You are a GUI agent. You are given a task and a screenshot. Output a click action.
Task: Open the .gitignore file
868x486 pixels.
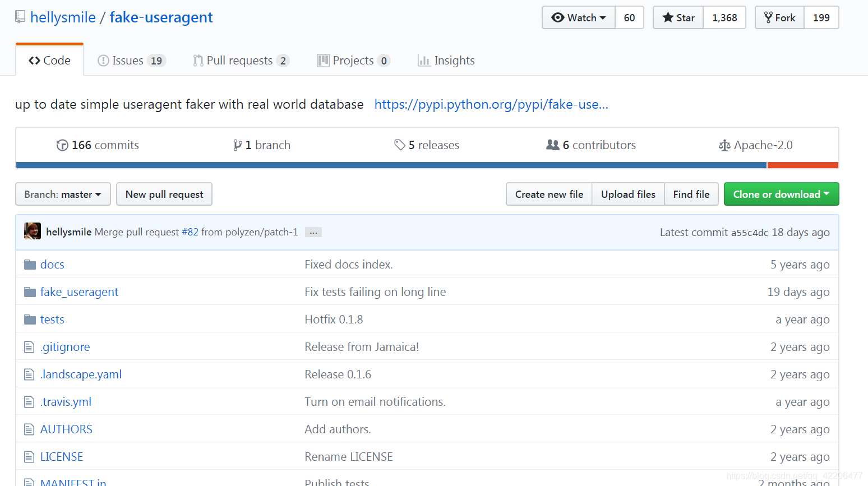pyautogui.click(x=65, y=347)
